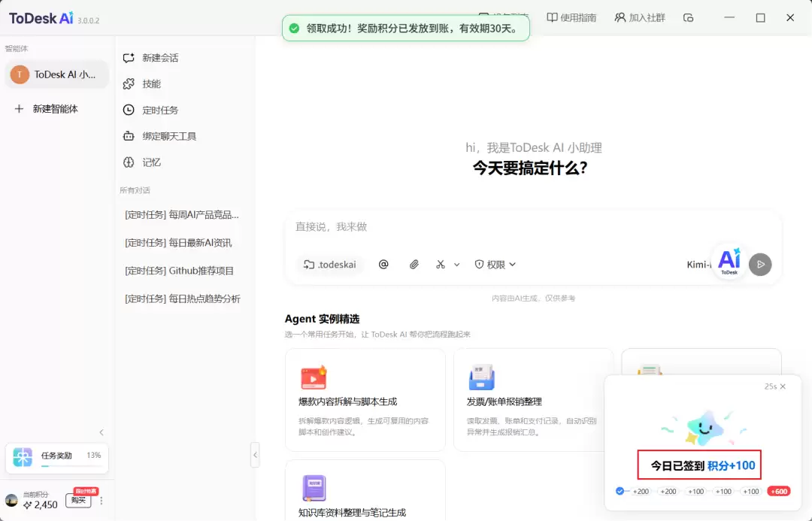The image size is (812, 521).
Task: Click the blue checked day marker in sign-in row
Action: click(620, 491)
